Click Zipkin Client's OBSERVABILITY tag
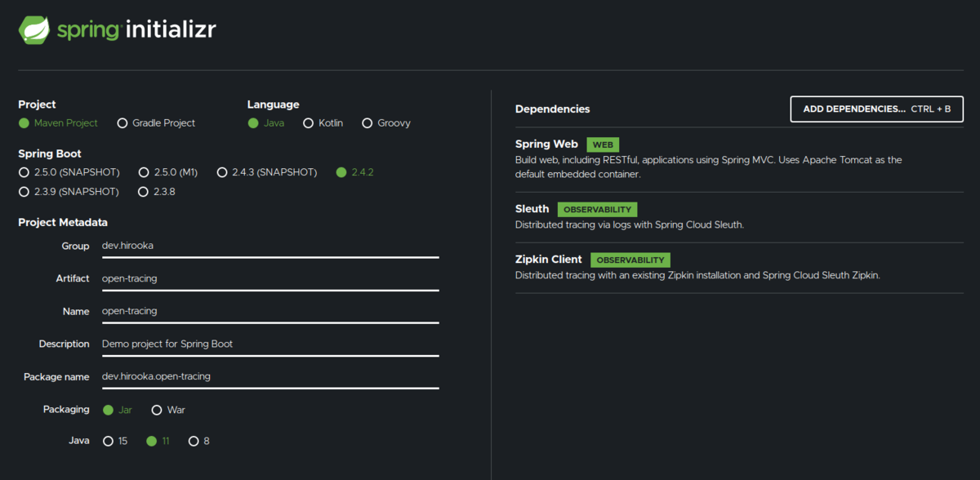 point(630,260)
